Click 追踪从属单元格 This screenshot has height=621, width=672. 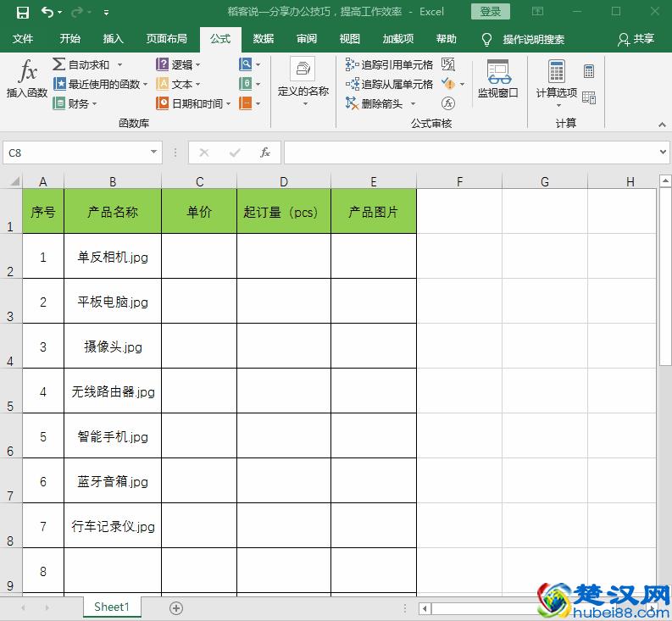tap(390, 84)
